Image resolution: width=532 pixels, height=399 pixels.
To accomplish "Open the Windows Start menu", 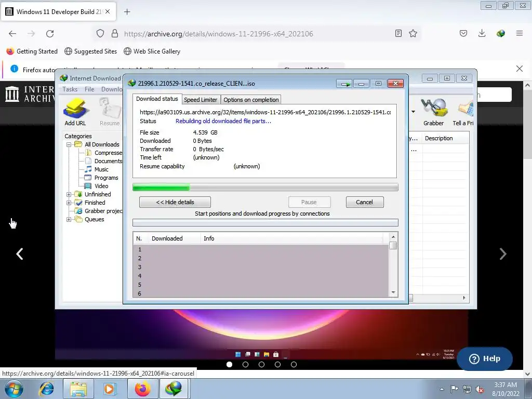I will (x=14, y=389).
